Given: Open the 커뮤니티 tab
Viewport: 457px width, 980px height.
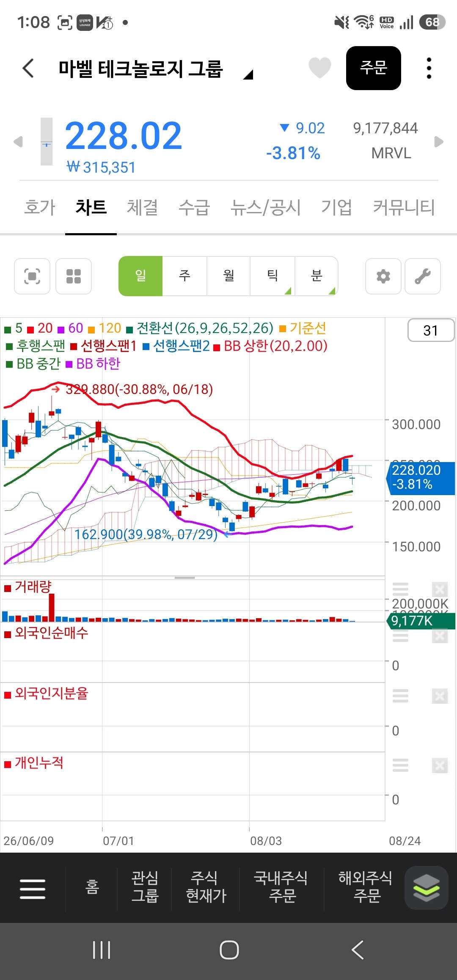Looking at the screenshot, I should (404, 207).
